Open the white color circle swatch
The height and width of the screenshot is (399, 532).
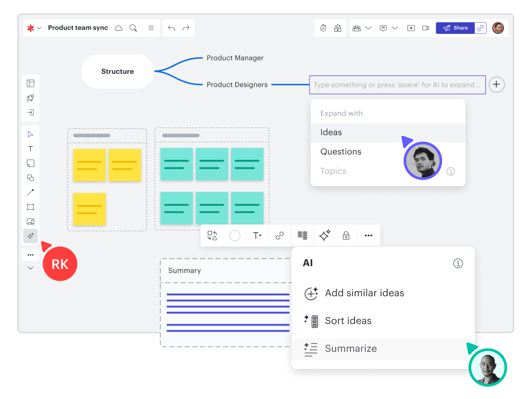235,236
